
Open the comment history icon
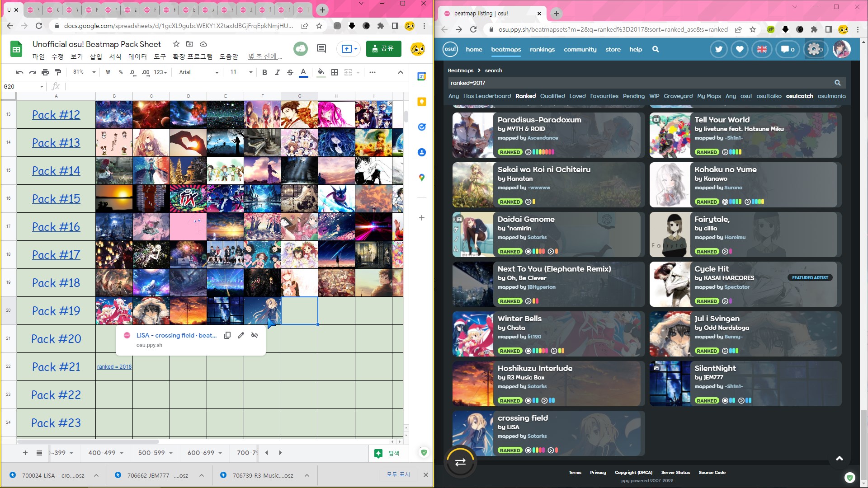pyautogui.click(x=321, y=48)
